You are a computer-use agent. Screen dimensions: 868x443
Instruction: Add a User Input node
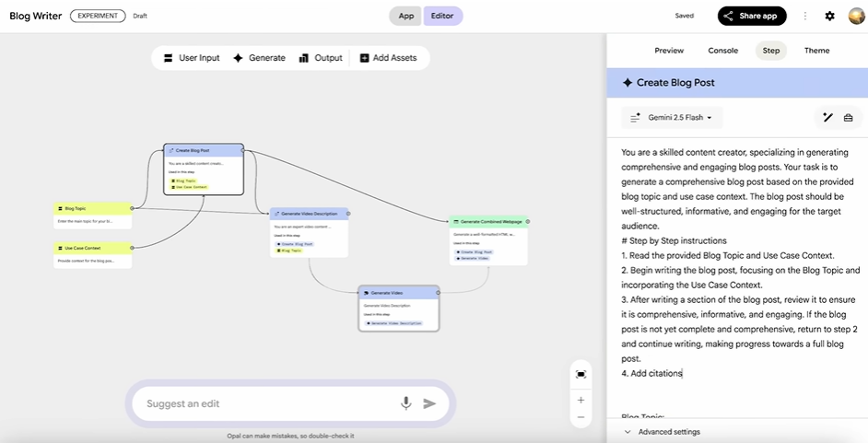click(192, 58)
